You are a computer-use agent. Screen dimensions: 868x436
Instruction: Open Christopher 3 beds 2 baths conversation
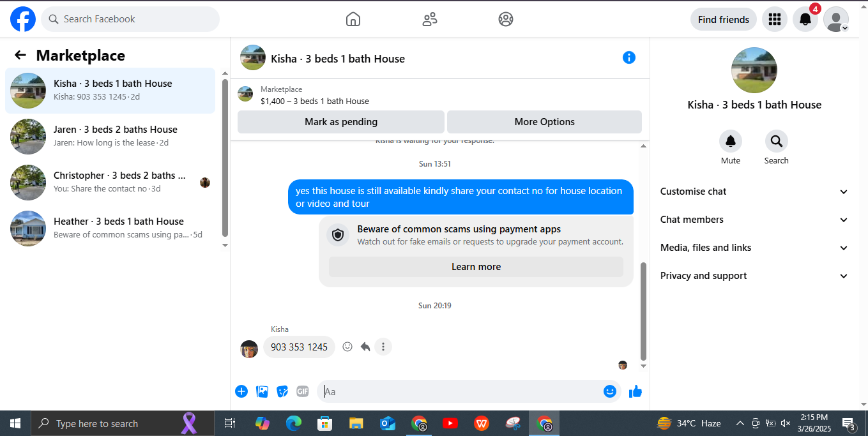click(x=110, y=183)
